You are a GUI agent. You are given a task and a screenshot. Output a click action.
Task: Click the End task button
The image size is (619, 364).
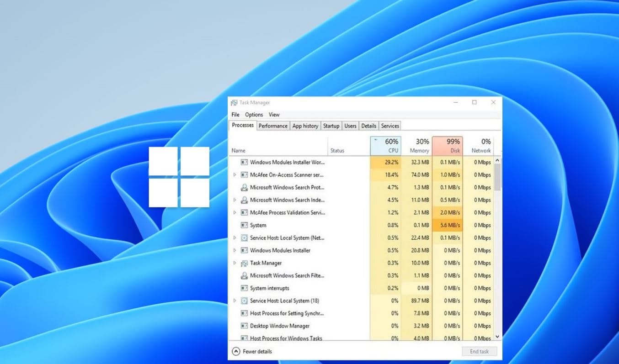click(479, 351)
